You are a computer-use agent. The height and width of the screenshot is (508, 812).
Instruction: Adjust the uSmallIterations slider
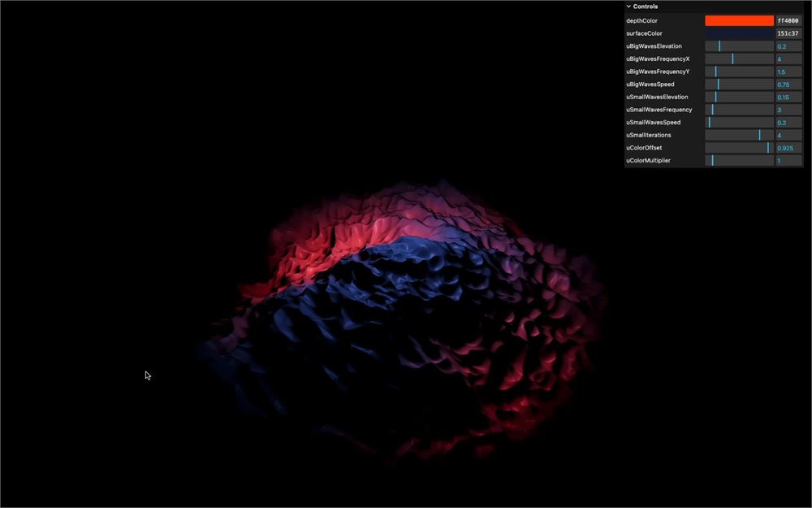[739, 135]
